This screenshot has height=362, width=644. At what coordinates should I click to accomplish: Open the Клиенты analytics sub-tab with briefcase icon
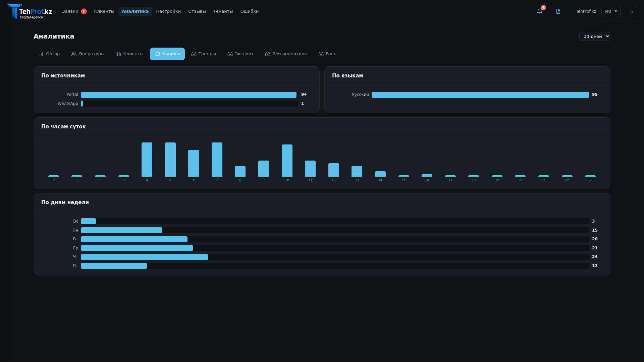tap(129, 54)
